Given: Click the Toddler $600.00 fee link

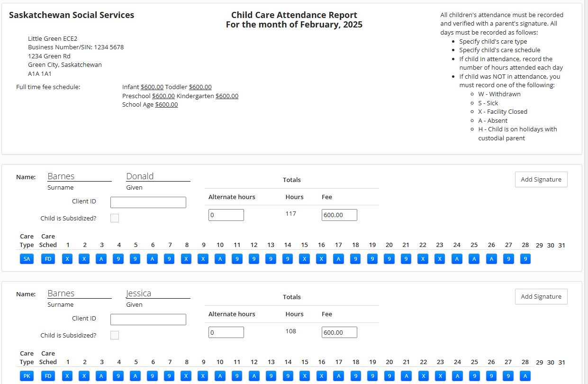Looking at the screenshot, I should pyautogui.click(x=200, y=87).
